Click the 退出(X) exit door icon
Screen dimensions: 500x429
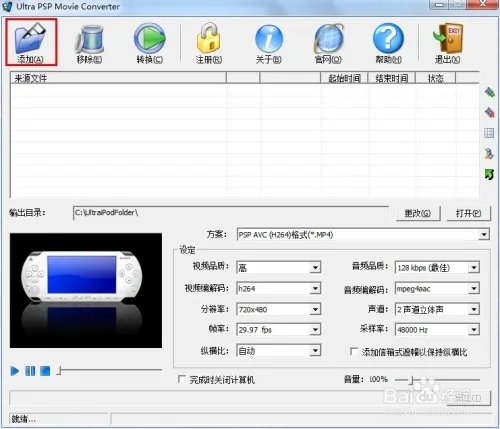pyautogui.click(x=448, y=38)
